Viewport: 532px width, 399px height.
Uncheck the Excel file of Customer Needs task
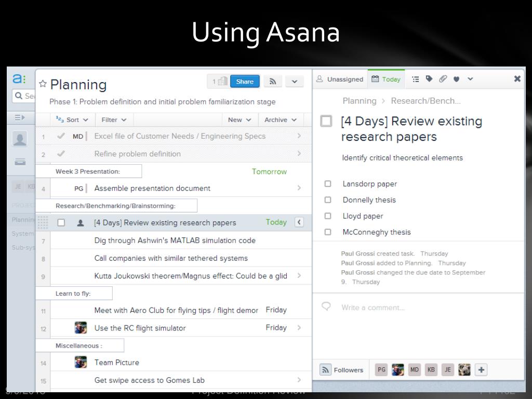pos(61,136)
